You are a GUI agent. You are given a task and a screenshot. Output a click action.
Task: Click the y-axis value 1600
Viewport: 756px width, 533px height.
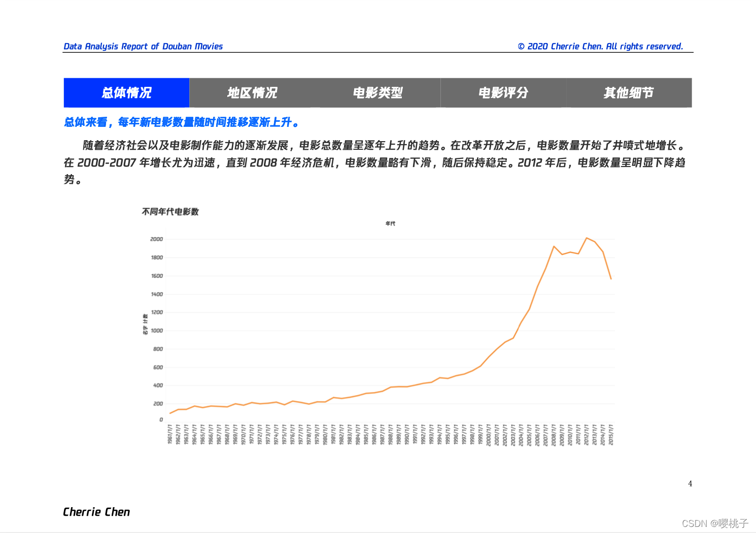point(157,276)
